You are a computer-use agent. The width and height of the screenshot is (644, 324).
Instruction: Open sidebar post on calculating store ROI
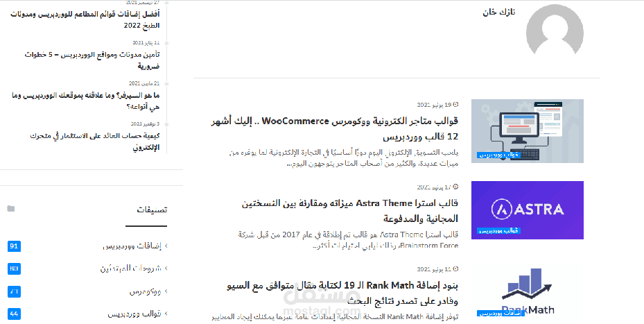[95, 142]
